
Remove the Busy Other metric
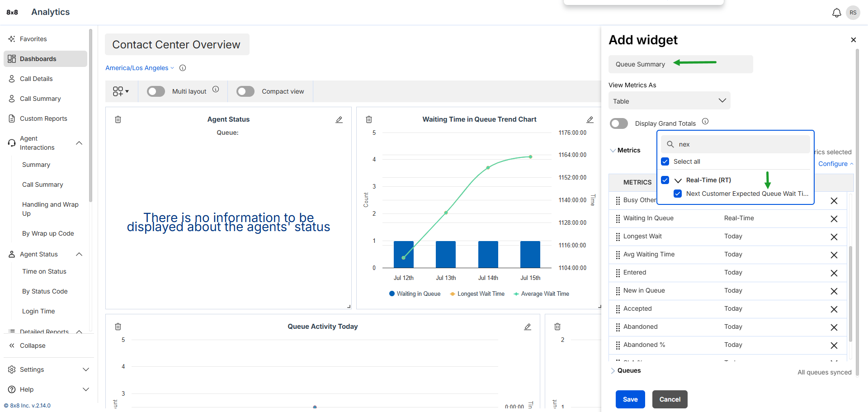coord(834,201)
